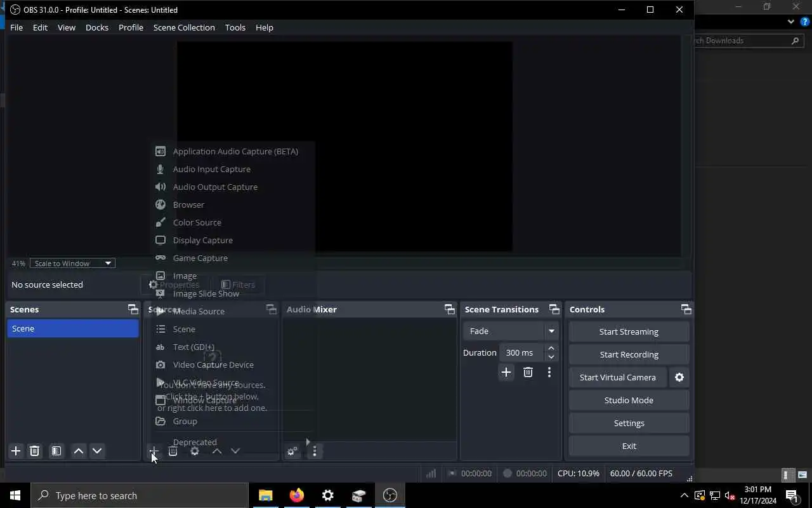Remove selected scene with trash icon
This screenshot has height=508, width=812.
pyautogui.click(x=35, y=451)
